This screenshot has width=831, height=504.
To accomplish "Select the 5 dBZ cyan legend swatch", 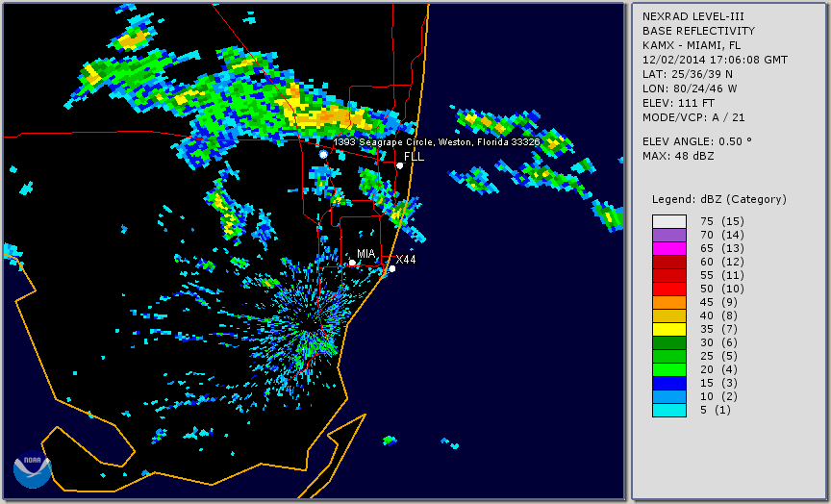I will point(668,410).
